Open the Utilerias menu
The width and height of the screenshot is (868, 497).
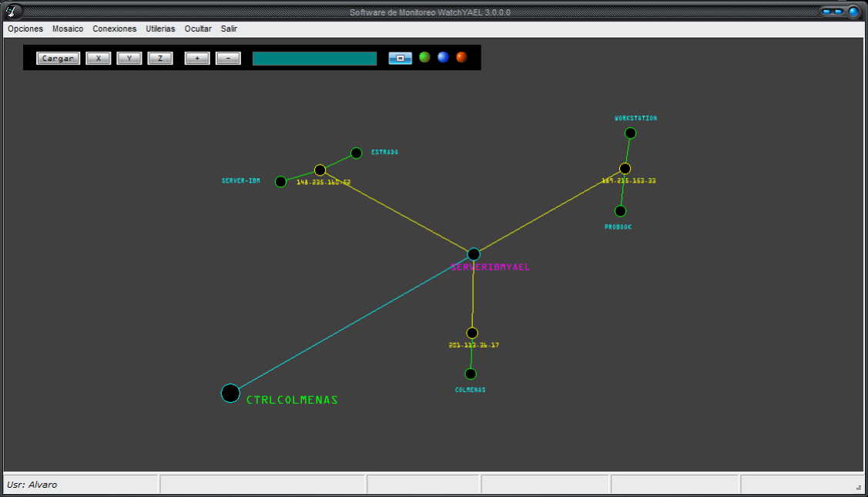click(x=160, y=29)
